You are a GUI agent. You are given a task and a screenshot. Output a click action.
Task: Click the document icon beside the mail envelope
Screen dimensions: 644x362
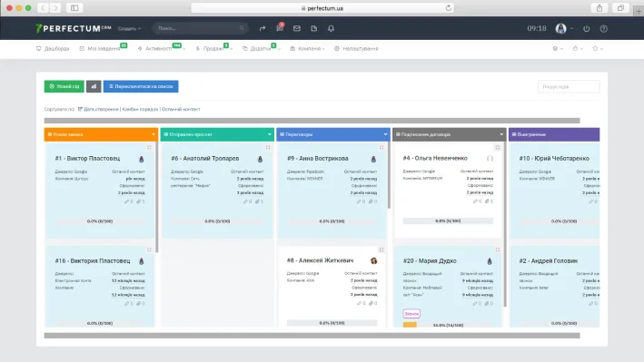(313, 28)
